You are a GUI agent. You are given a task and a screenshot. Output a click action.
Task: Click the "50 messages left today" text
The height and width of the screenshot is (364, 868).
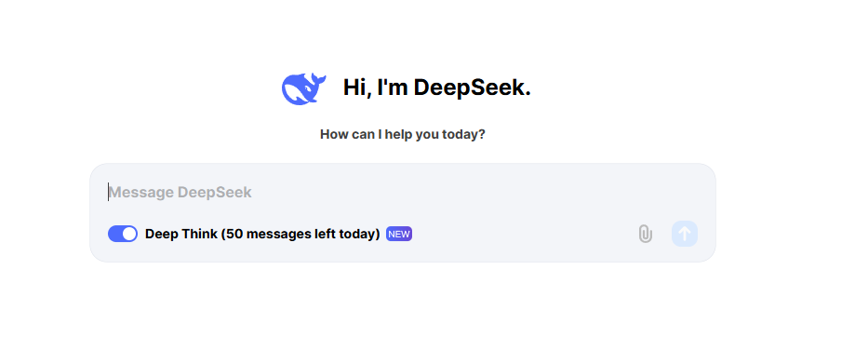point(300,234)
